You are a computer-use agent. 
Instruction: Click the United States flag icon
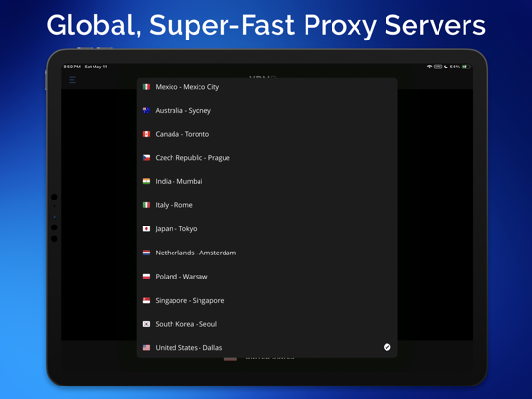(146, 347)
